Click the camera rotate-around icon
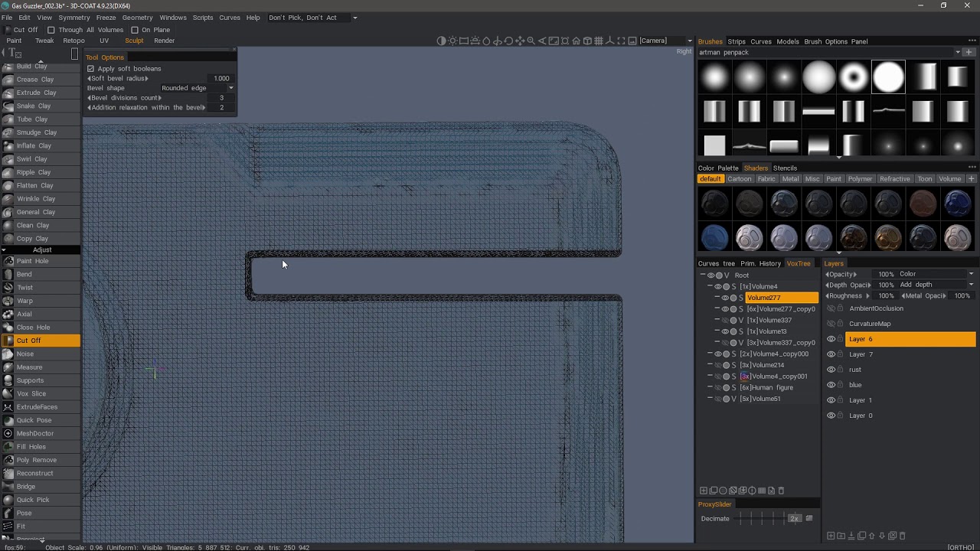 [x=497, y=41]
